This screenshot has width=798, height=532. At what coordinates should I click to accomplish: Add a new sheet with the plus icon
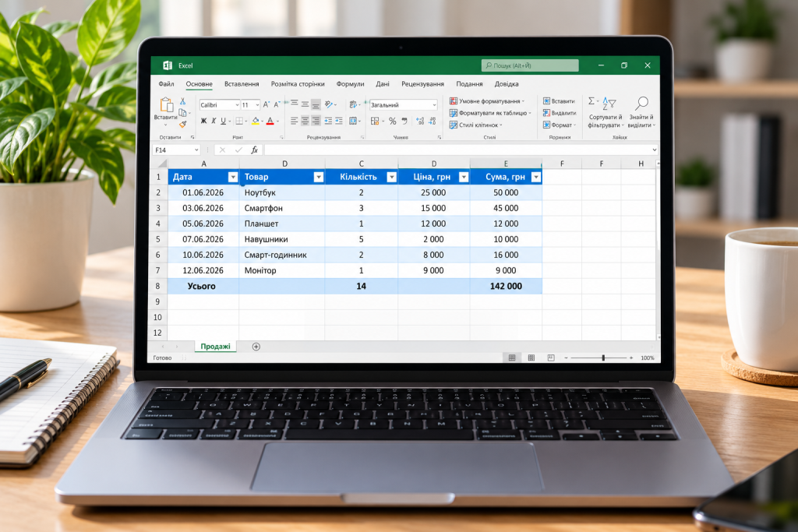click(256, 347)
